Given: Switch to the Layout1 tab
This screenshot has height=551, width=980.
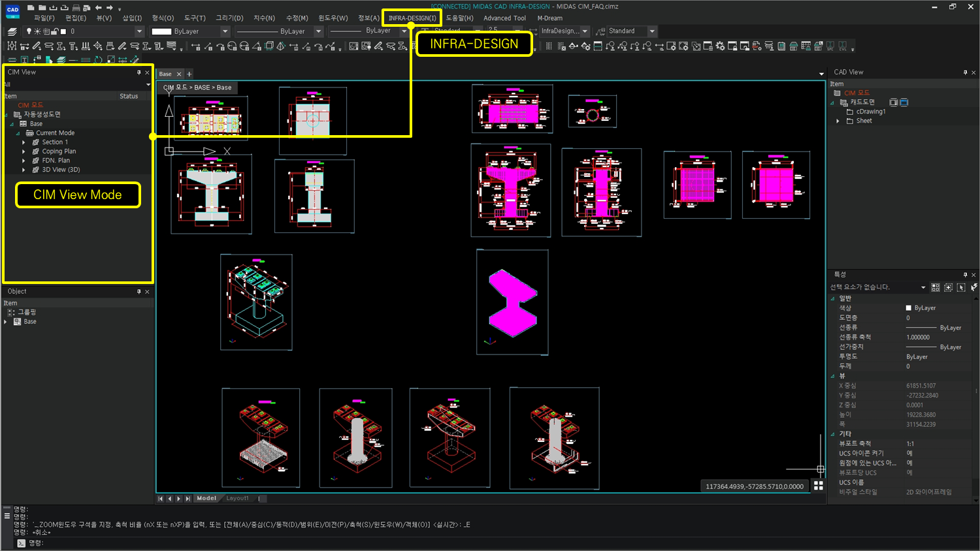Looking at the screenshot, I should point(237,498).
